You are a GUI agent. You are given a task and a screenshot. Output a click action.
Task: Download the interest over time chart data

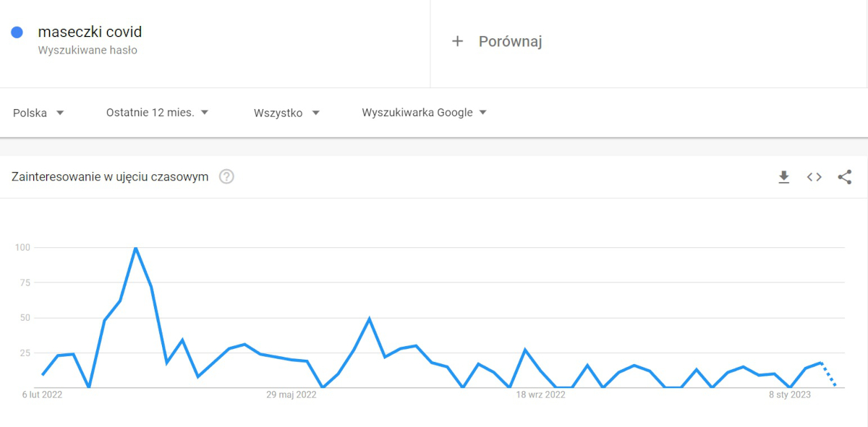[x=783, y=177]
